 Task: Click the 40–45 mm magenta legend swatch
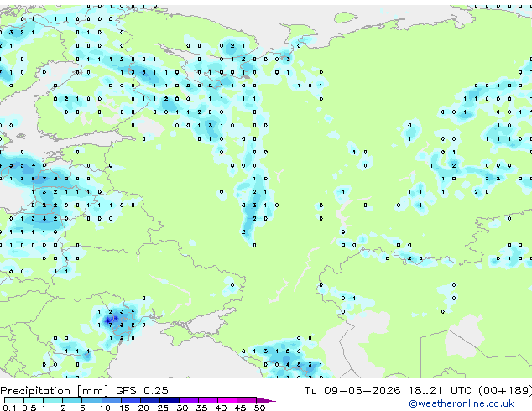point(227,400)
